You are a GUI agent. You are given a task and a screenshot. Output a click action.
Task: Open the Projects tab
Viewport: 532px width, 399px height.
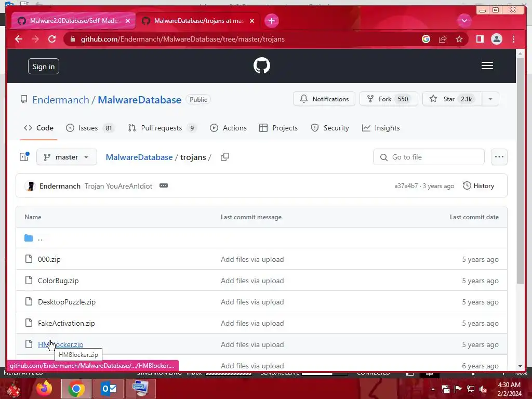click(x=278, y=128)
